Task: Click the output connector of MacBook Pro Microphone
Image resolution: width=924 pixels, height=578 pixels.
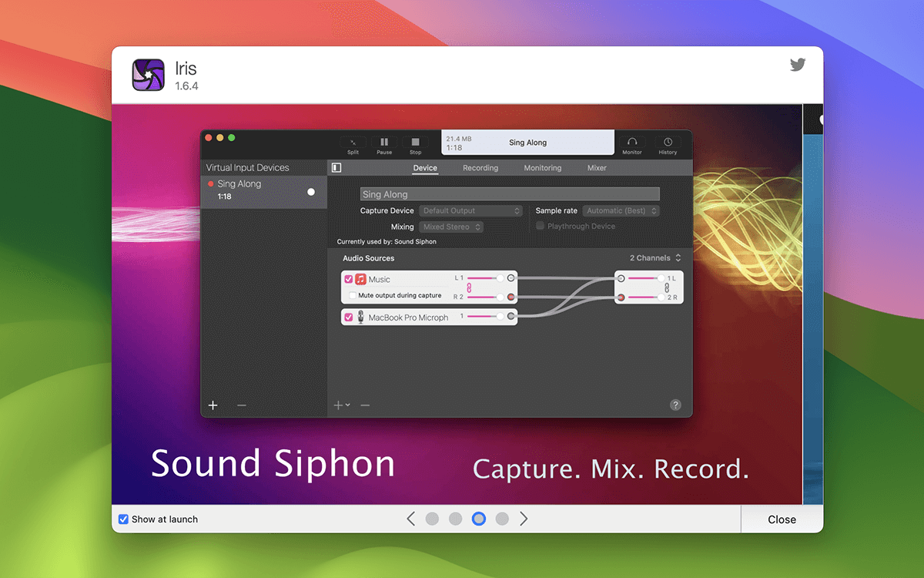Action: (511, 316)
